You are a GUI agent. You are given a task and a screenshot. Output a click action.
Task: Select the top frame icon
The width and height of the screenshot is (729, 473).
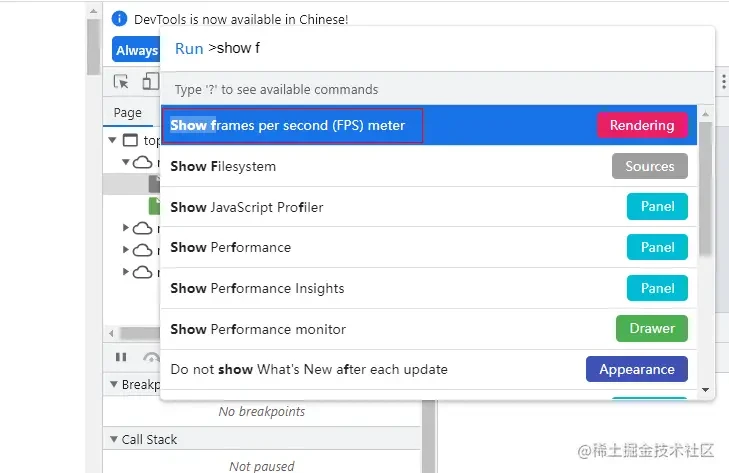(130, 140)
